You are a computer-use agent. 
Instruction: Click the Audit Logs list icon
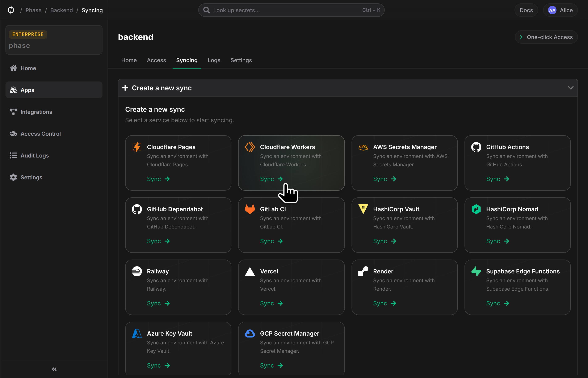point(13,155)
